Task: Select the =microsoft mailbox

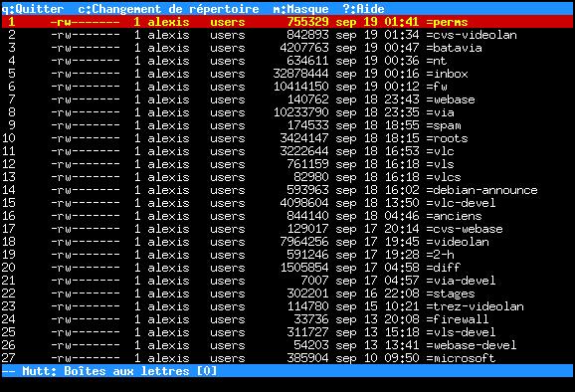Action: (287, 358)
